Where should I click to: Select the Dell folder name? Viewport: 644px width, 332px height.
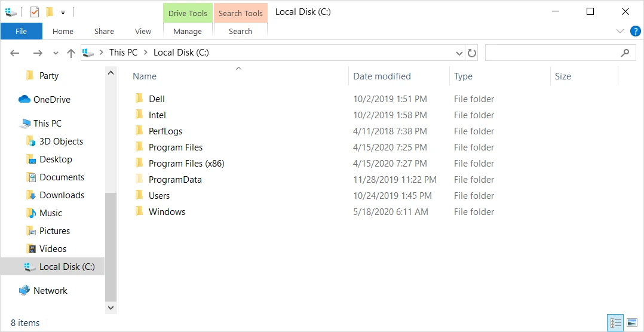click(x=157, y=99)
